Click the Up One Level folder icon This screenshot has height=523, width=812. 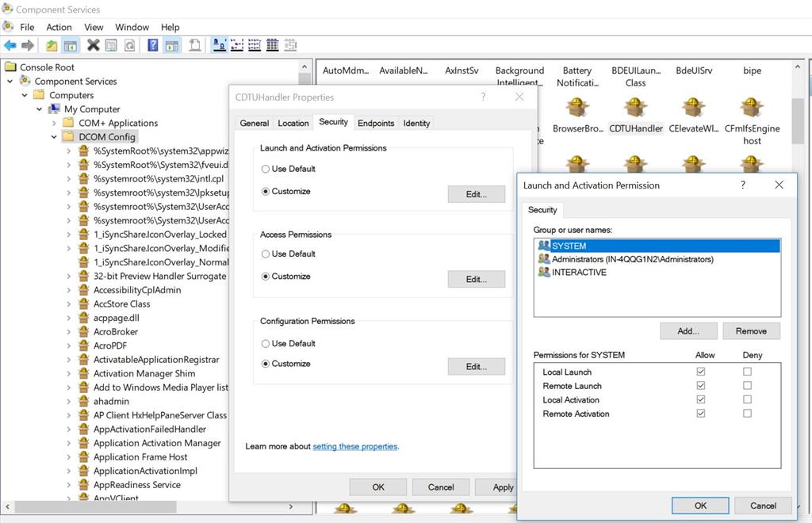pos(52,45)
